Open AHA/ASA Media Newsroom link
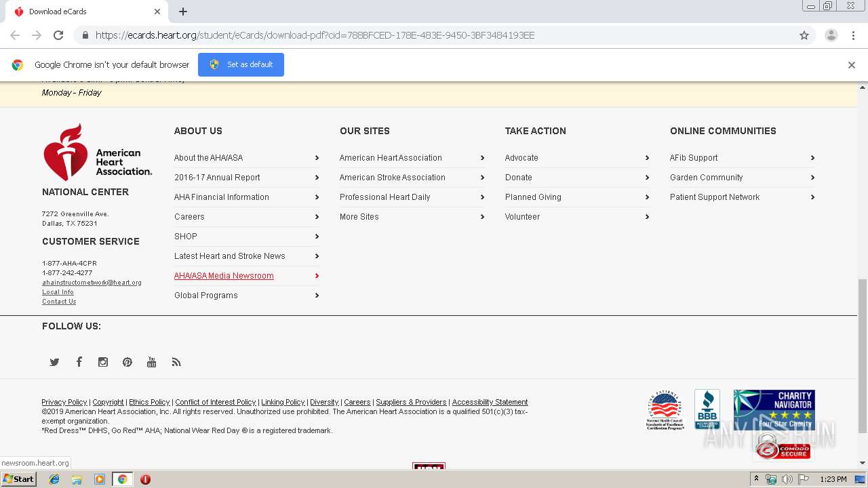The height and width of the screenshot is (488, 868). [x=224, y=276]
